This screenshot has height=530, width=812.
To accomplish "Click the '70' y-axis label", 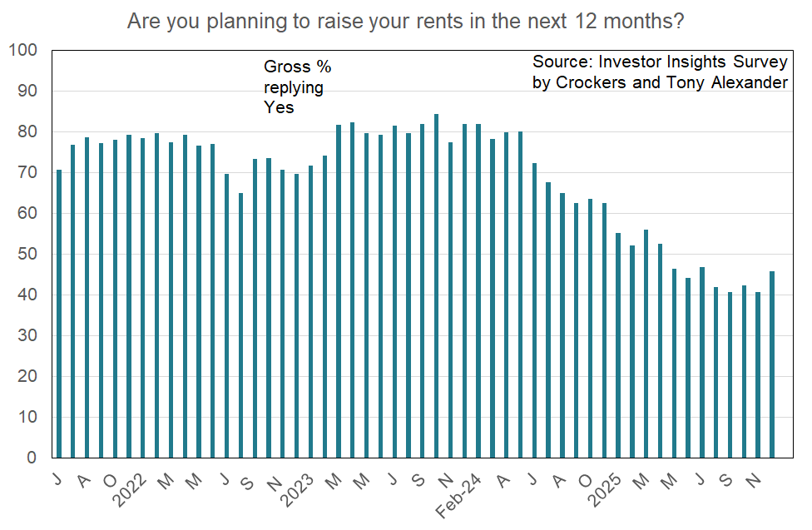I will [27, 173].
